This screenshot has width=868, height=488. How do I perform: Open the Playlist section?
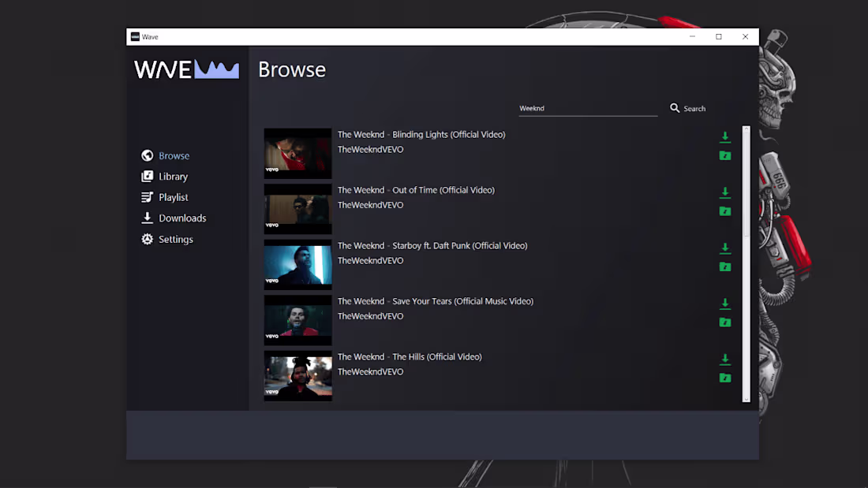pyautogui.click(x=172, y=197)
